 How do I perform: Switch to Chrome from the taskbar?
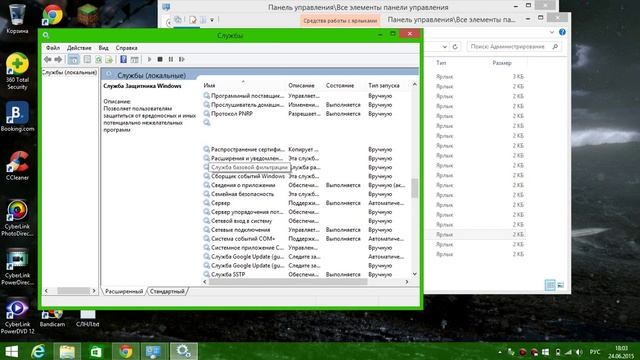coord(126,351)
